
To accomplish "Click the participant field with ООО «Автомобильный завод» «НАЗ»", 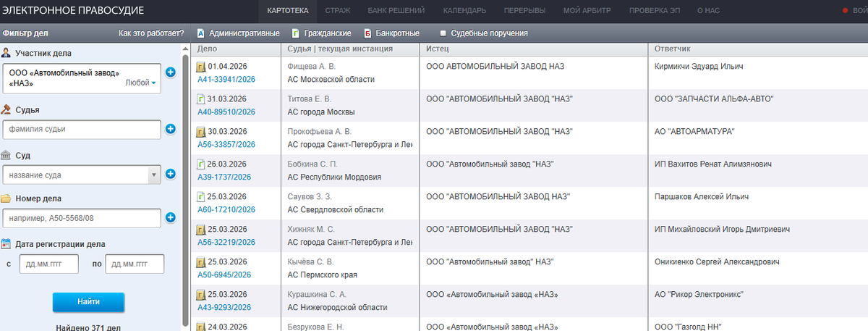I will click(x=82, y=77).
